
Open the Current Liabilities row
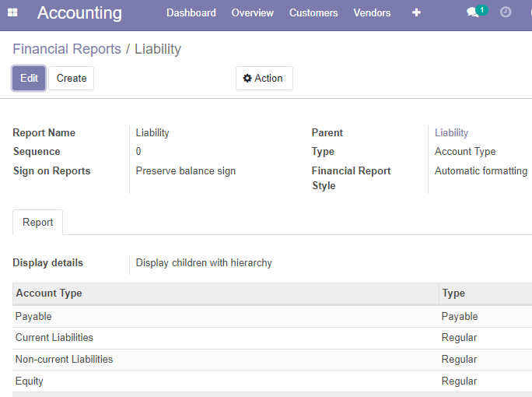coord(272,338)
